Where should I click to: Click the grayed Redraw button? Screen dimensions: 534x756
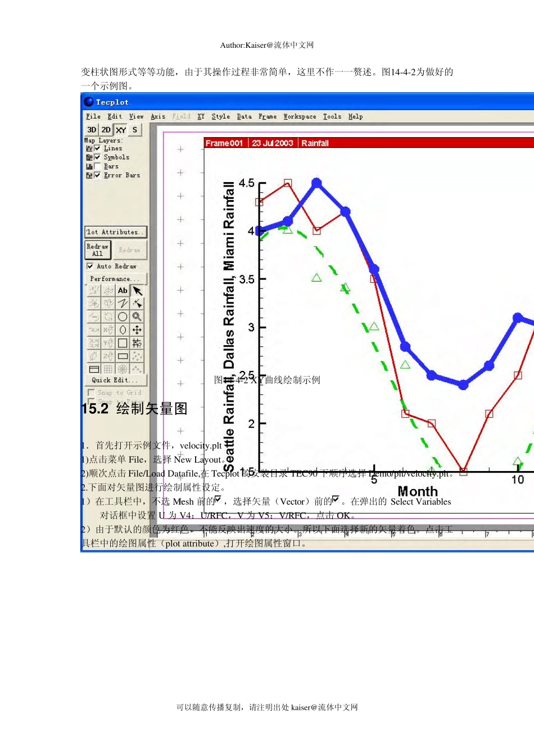click(x=130, y=250)
